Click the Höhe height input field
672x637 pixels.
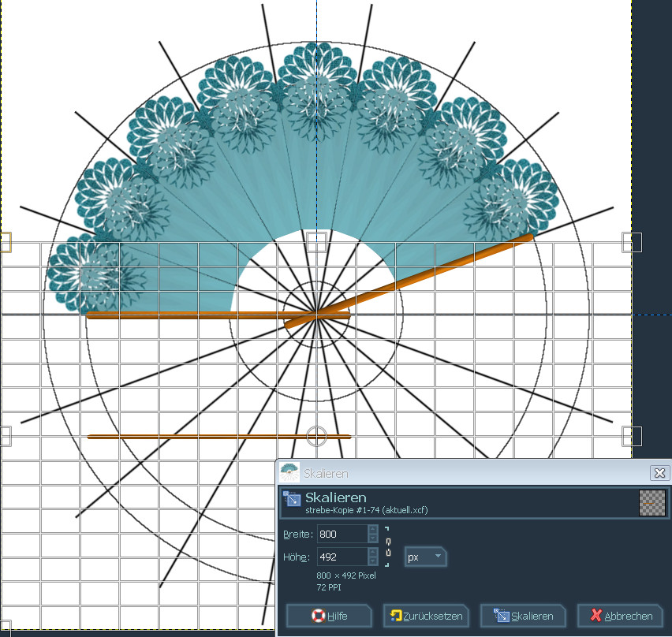[338, 557]
